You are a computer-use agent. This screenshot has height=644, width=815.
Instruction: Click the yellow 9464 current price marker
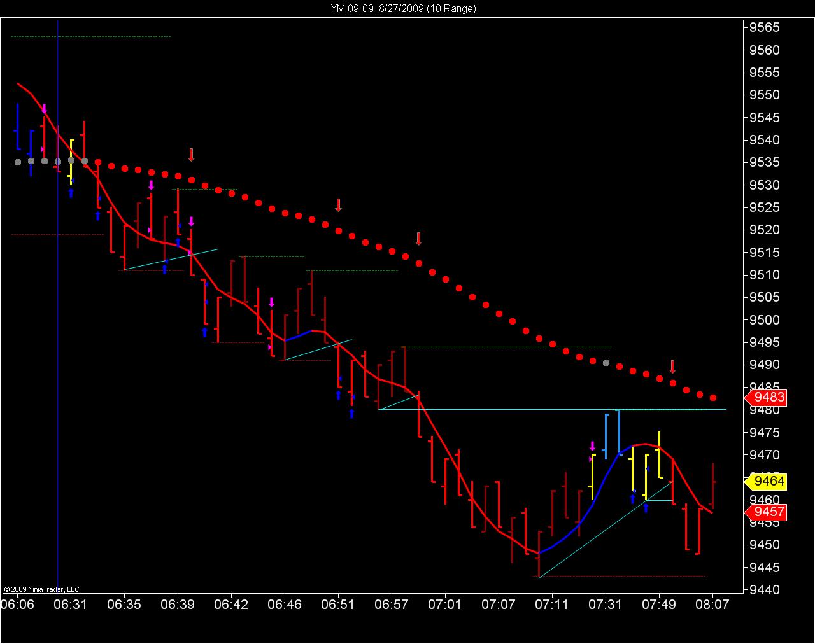765,481
